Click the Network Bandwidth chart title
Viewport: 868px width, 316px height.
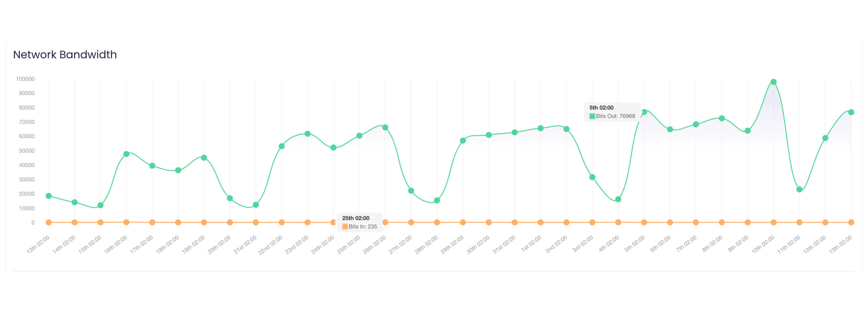click(65, 55)
